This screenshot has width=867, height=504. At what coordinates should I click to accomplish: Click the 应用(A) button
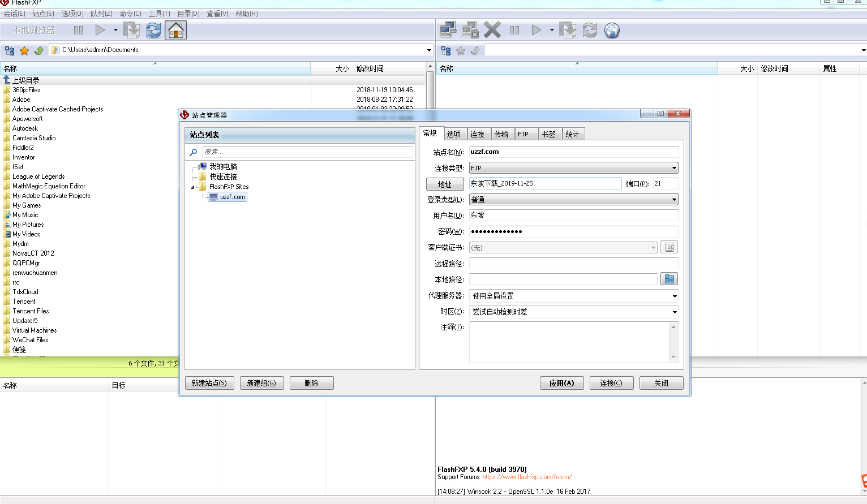(561, 383)
